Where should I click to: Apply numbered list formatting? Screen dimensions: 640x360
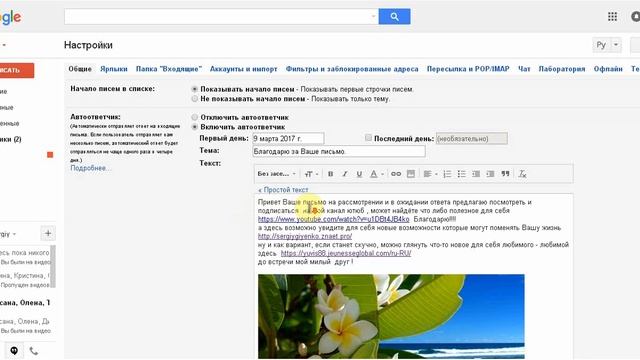point(447,174)
